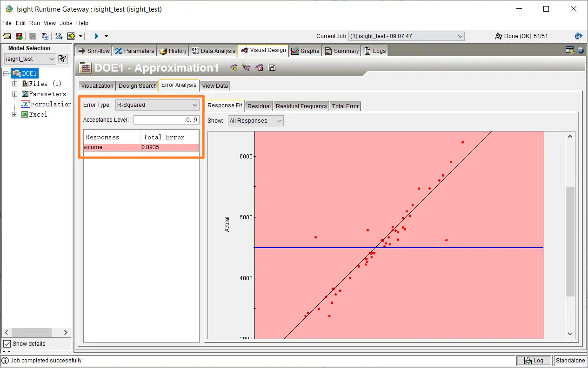Screen dimensions: 588x368
Task: Click the vertical scrollbar of the plot
Action: point(570,242)
